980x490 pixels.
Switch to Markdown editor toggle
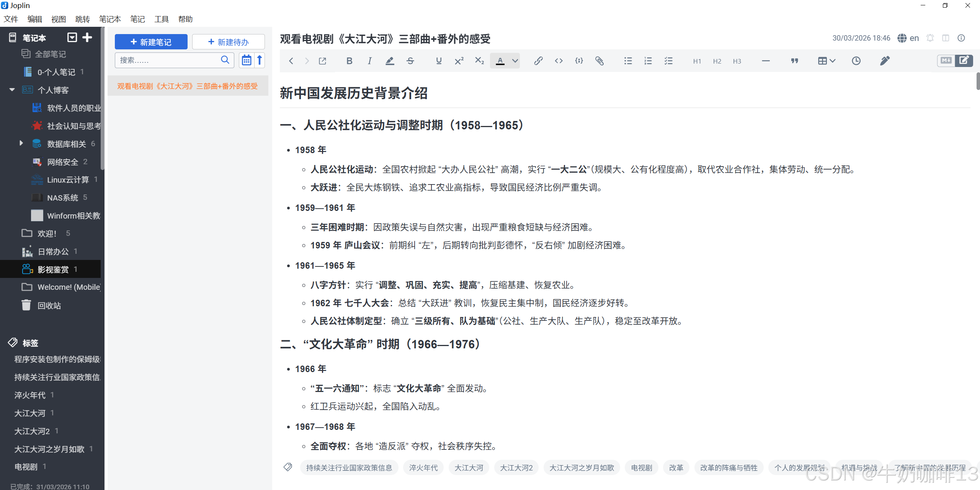pos(946,60)
